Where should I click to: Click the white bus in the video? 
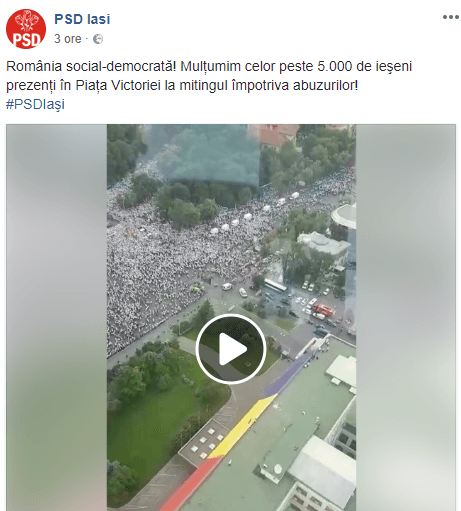pyautogui.click(x=275, y=285)
